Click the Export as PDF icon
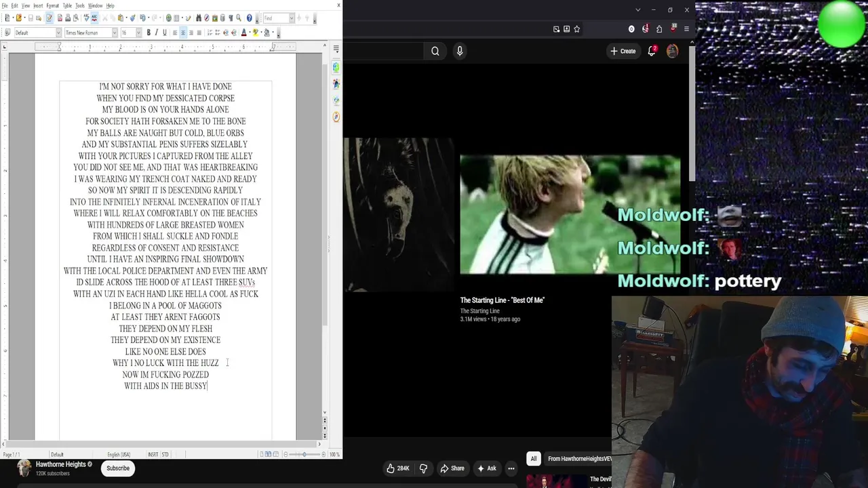The height and width of the screenshot is (488, 868). [60, 18]
